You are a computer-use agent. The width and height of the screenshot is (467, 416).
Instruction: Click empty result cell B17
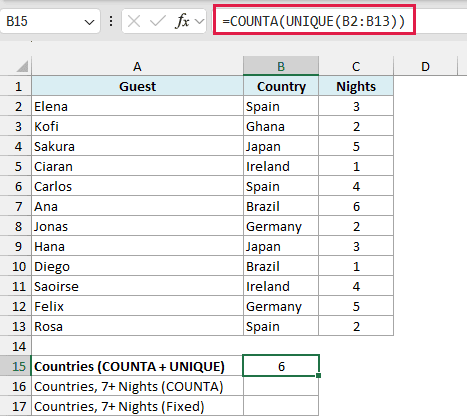pos(281,406)
